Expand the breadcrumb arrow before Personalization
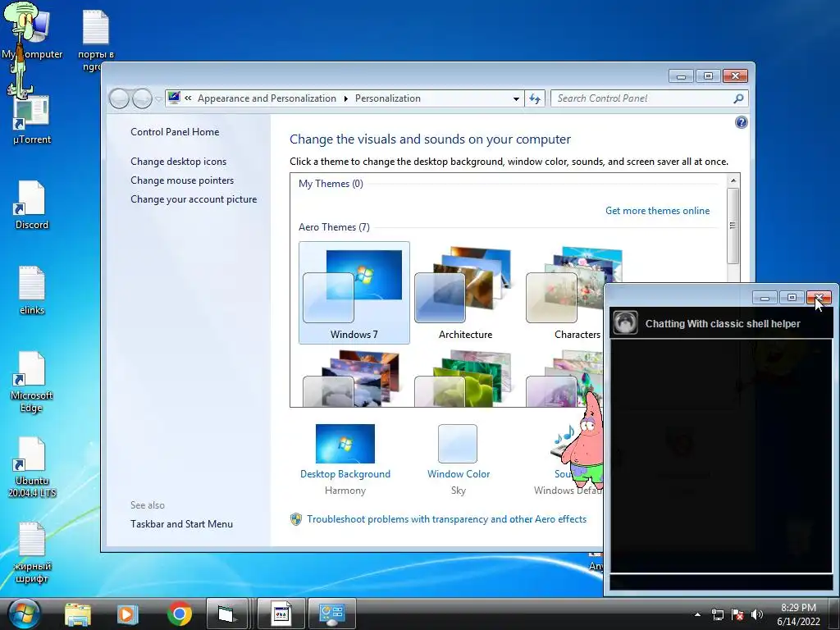This screenshot has width=840, height=630. point(345,98)
